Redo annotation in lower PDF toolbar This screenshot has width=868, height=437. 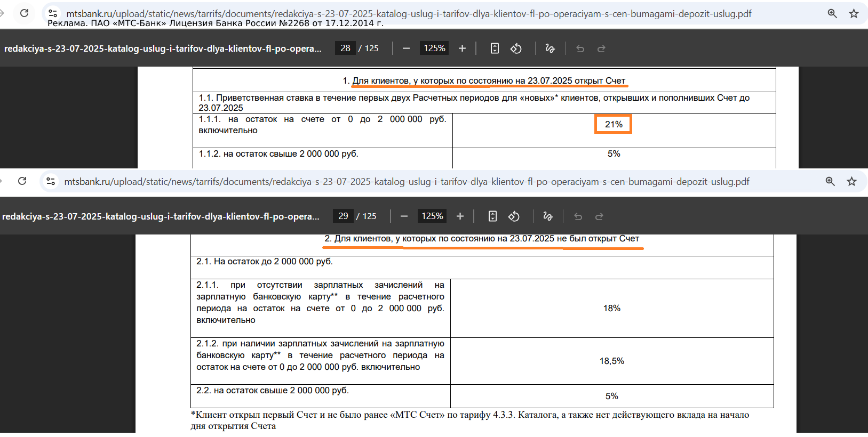(599, 216)
